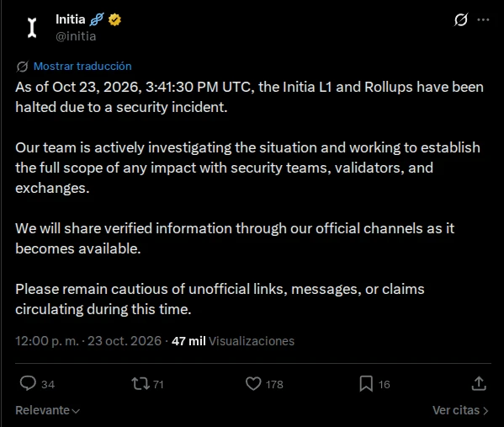Click the post timestamp 12:00 p. m.
Screen dimensions: 504x427
coord(47,341)
